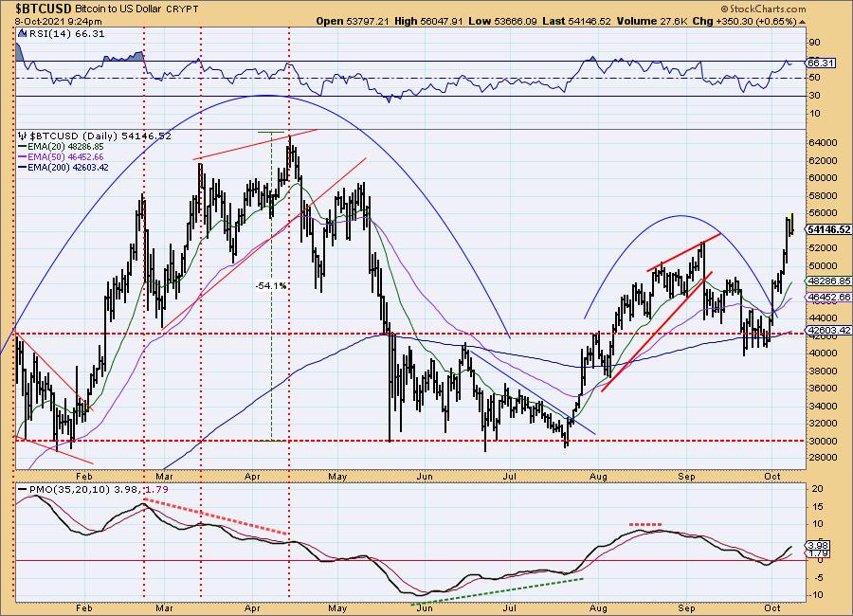
Task: Click the 15 level on PMO axis
Action: pos(818,507)
